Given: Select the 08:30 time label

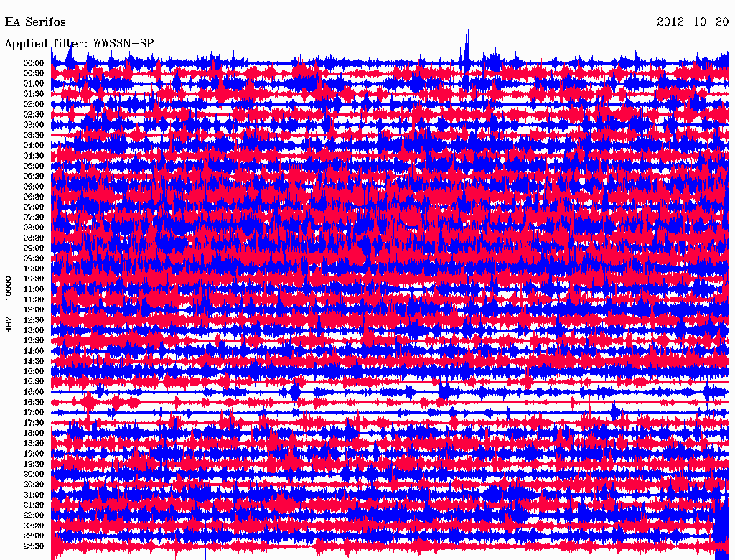Looking at the screenshot, I should tap(34, 238).
